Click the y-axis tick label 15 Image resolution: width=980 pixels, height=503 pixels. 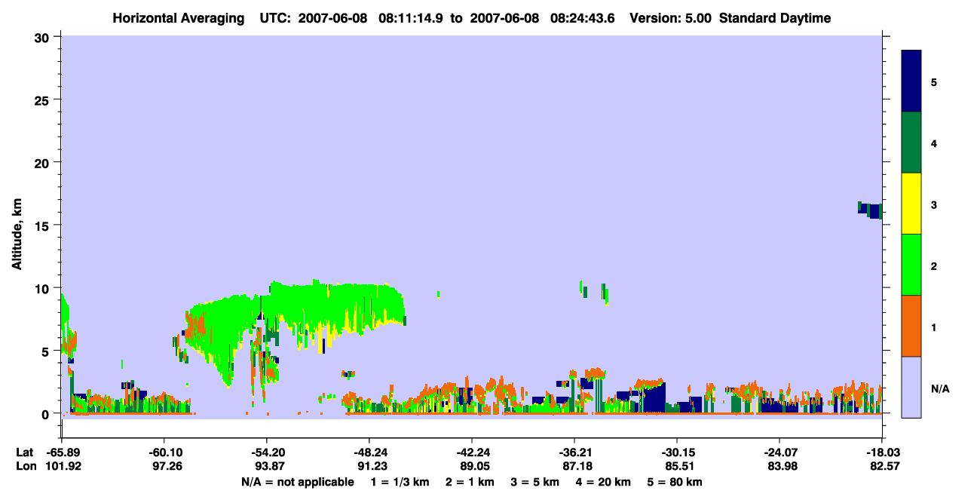point(44,225)
